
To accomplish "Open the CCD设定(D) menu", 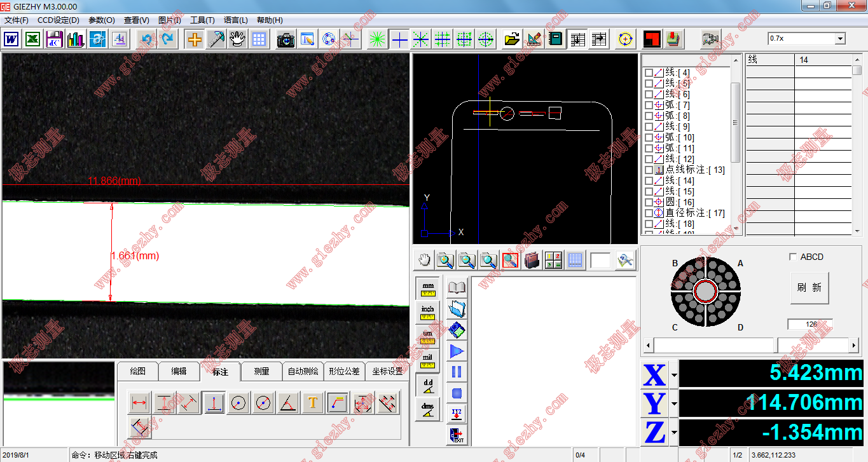I will click(x=59, y=20).
